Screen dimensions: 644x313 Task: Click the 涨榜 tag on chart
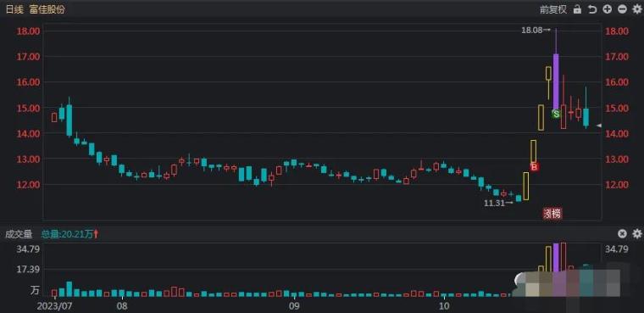[552, 214]
